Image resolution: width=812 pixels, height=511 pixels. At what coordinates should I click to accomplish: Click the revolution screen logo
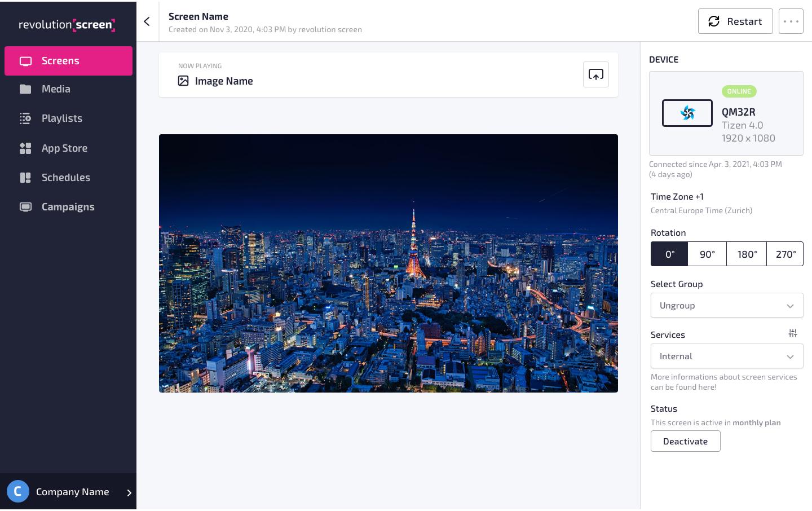tap(67, 24)
